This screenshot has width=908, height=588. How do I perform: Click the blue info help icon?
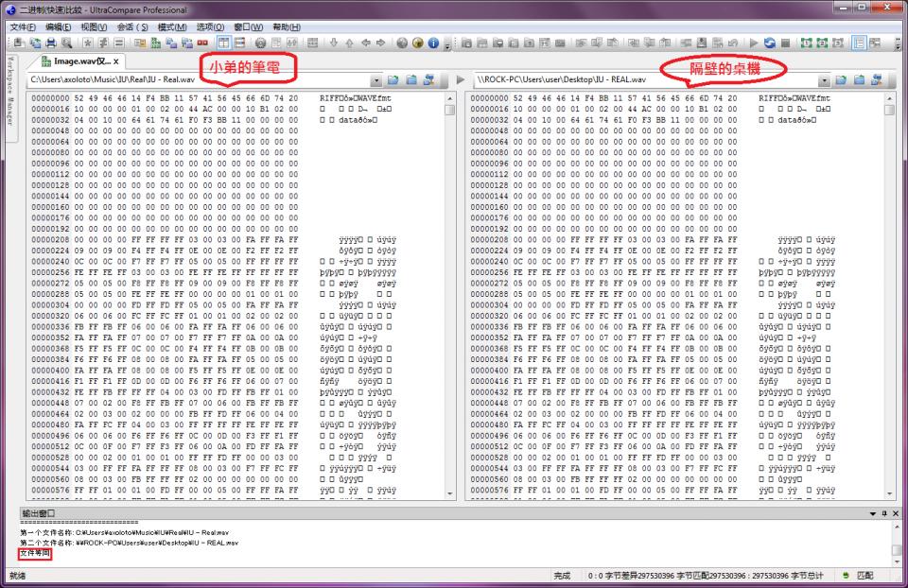[x=433, y=43]
